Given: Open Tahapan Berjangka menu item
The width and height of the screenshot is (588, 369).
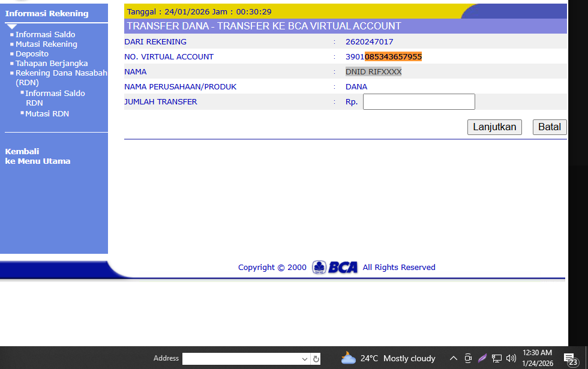Looking at the screenshot, I should point(52,64).
